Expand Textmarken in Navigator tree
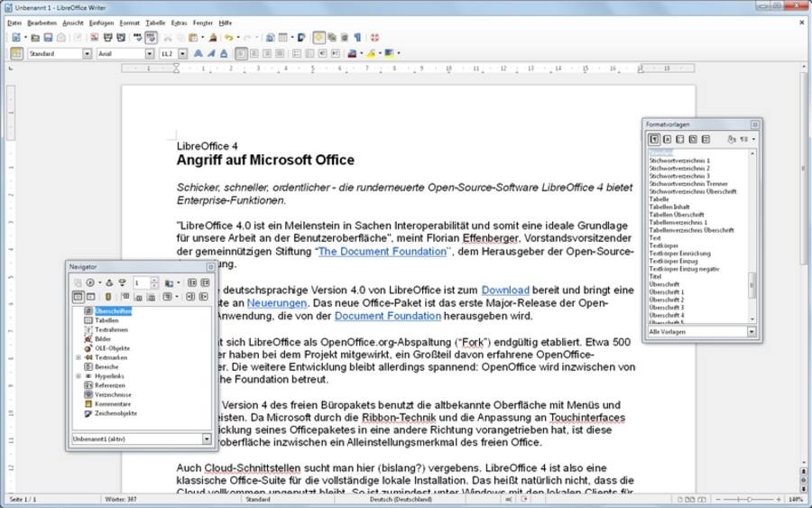812x508 pixels. [78, 357]
